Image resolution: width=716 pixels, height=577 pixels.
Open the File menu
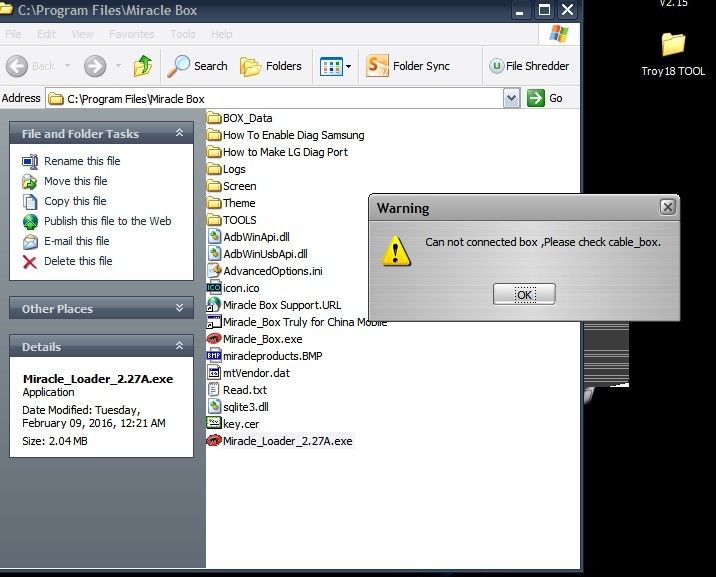[13, 34]
